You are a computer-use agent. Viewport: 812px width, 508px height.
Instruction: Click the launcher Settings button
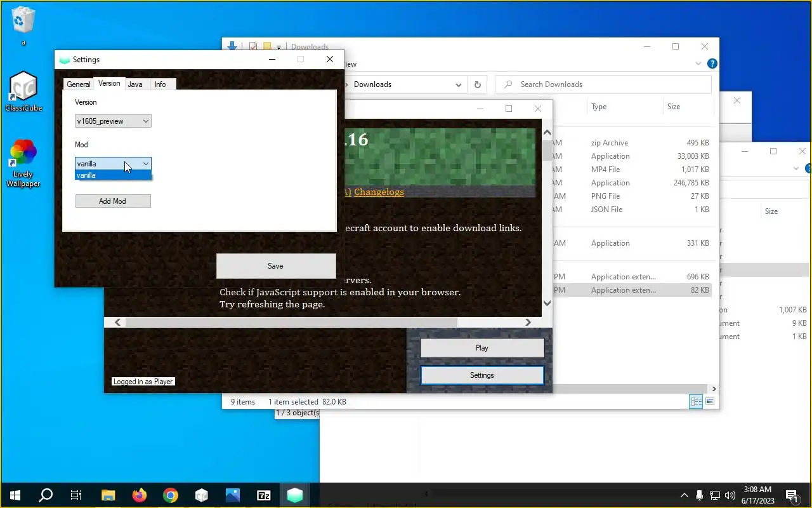[x=482, y=375]
